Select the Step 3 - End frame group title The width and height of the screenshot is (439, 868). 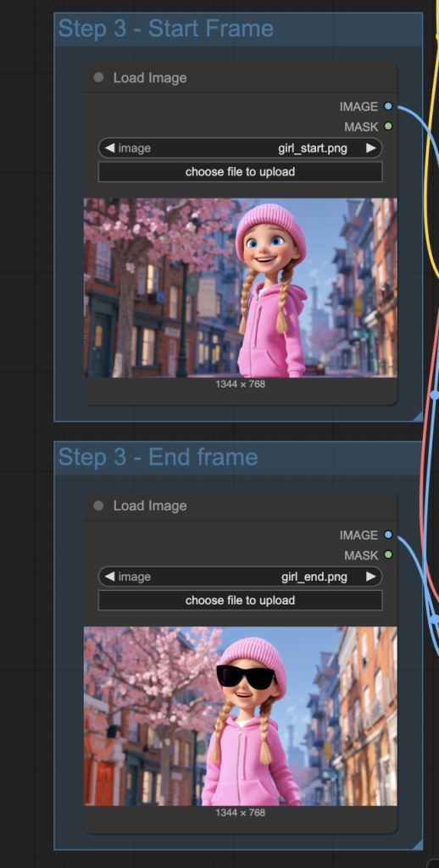tap(158, 457)
